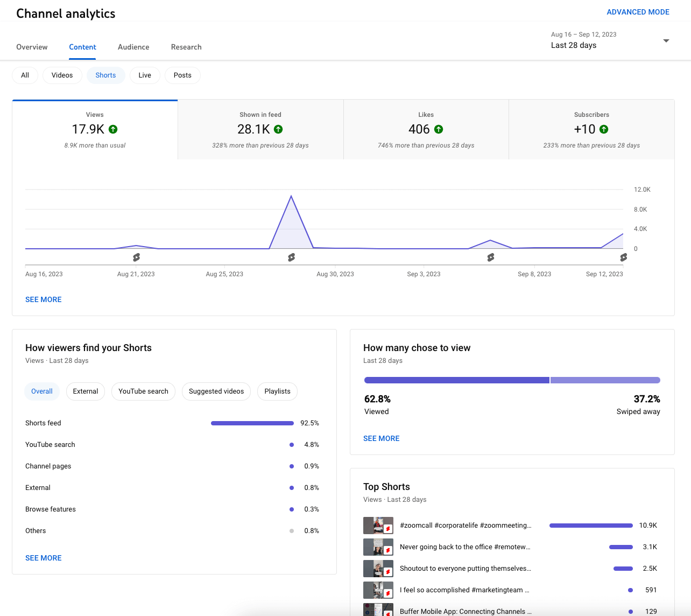This screenshot has height=616, width=691.
Task: Open the Research tab
Action: tap(186, 47)
